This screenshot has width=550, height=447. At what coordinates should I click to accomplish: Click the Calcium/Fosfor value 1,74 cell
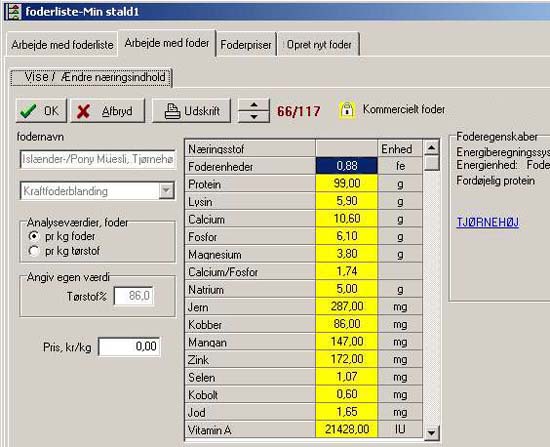(347, 271)
